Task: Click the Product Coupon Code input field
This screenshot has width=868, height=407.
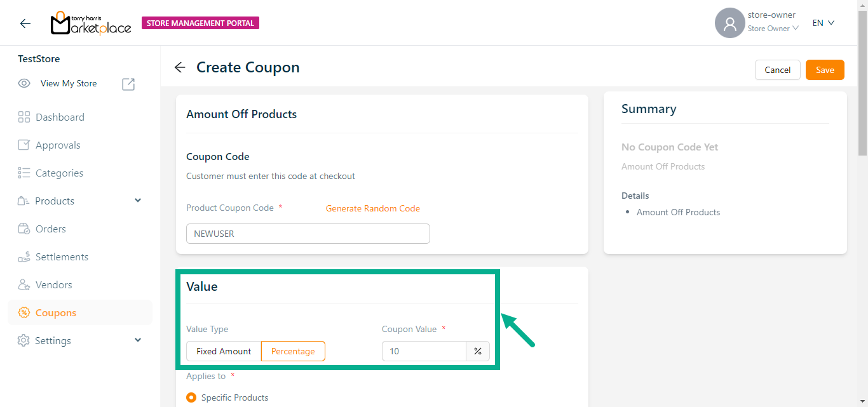Action: click(x=308, y=234)
